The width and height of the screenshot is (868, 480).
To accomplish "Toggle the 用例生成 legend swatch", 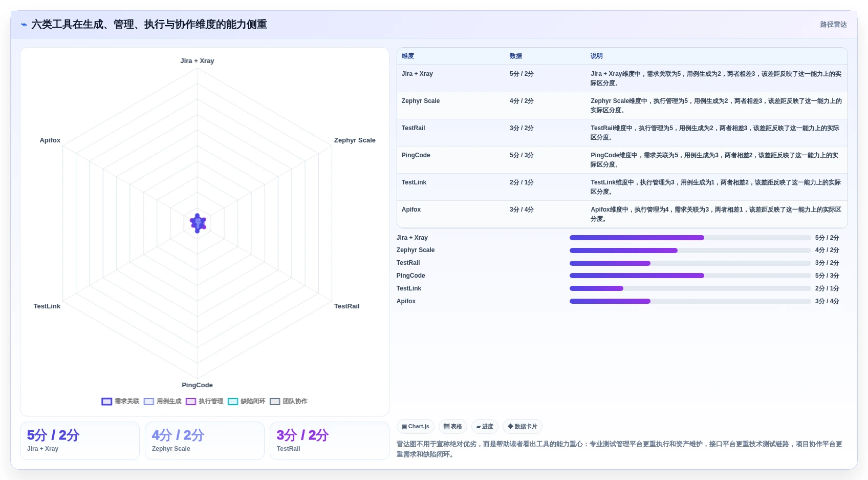I will click(149, 402).
